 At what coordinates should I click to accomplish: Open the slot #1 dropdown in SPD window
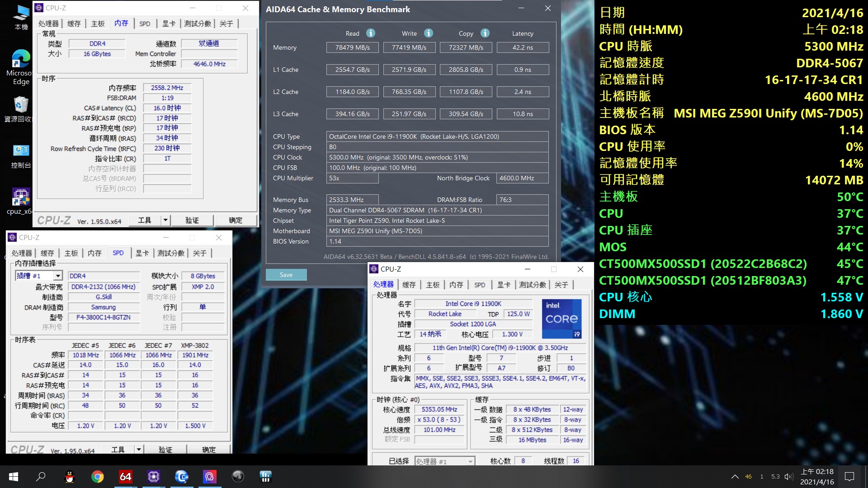click(x=58, y=276)
